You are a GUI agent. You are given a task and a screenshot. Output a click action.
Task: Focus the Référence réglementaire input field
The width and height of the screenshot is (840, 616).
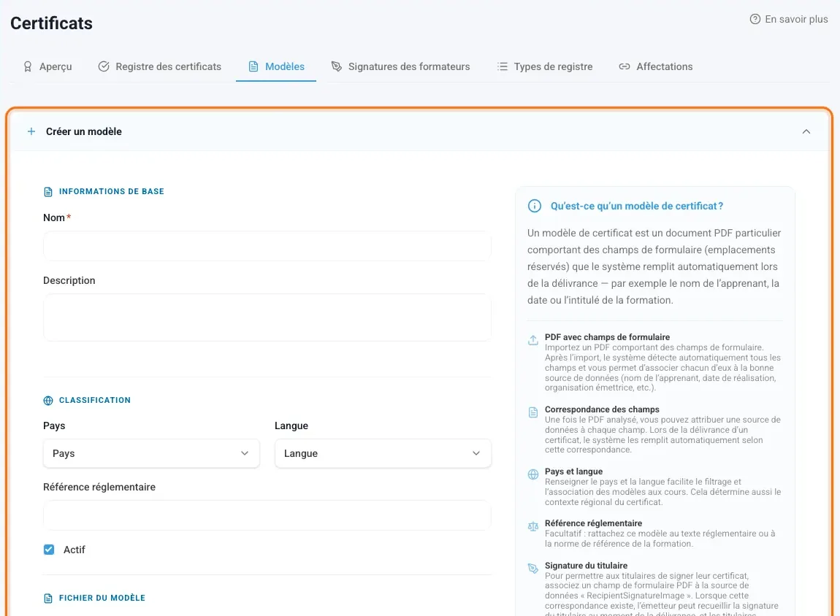[267, 515]
